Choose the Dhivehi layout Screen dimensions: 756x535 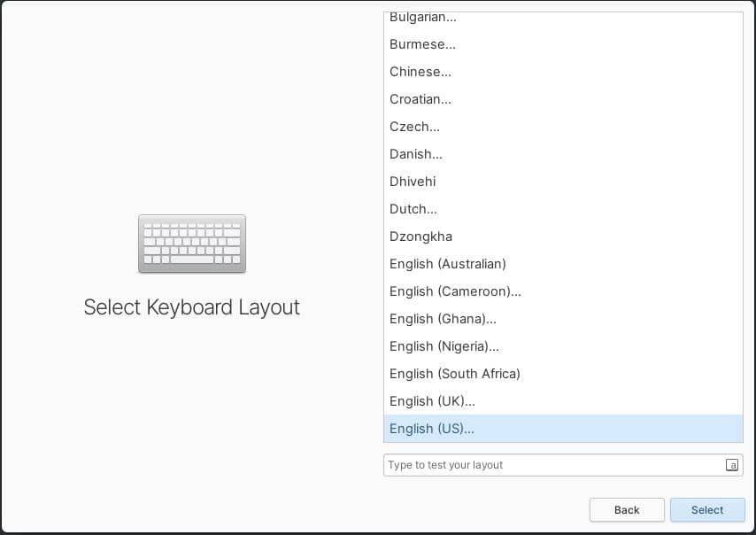pyautogui.click(x=563, y=182)
